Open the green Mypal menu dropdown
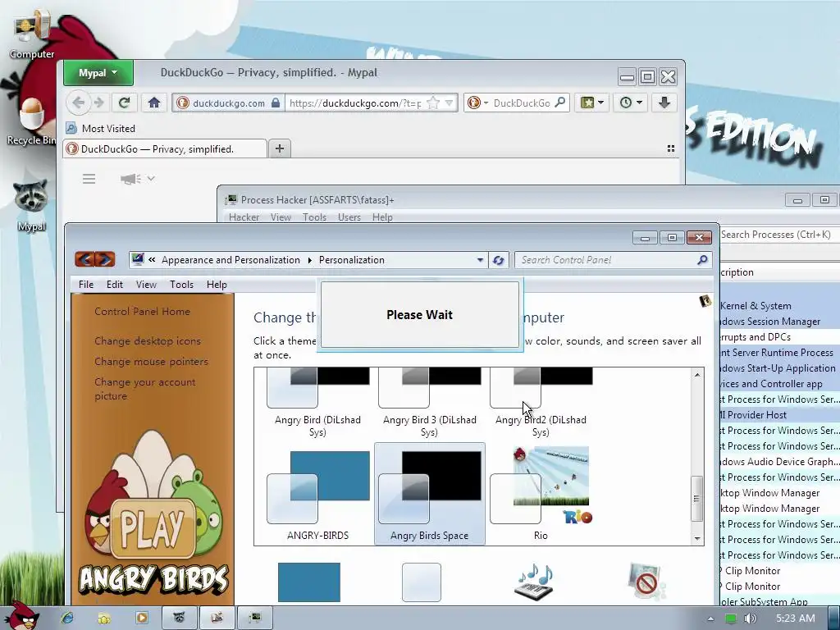Image resolution: width=840 pixels, height=630 pixels. click(x=98, y=73)
